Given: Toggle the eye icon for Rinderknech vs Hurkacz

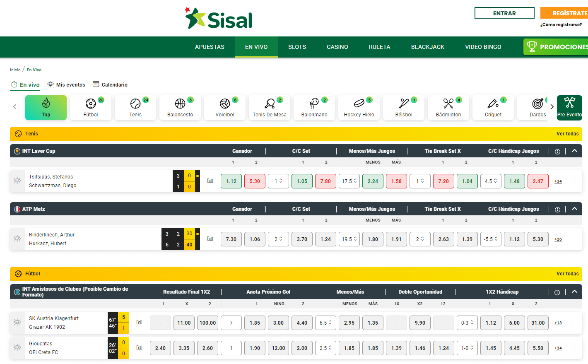Looking at the screenshot, I should pos(17,239).
